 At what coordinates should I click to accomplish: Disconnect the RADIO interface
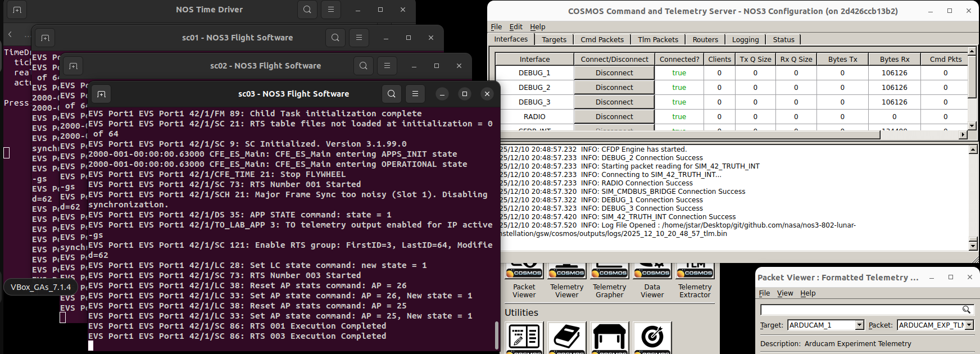point(614,116)
